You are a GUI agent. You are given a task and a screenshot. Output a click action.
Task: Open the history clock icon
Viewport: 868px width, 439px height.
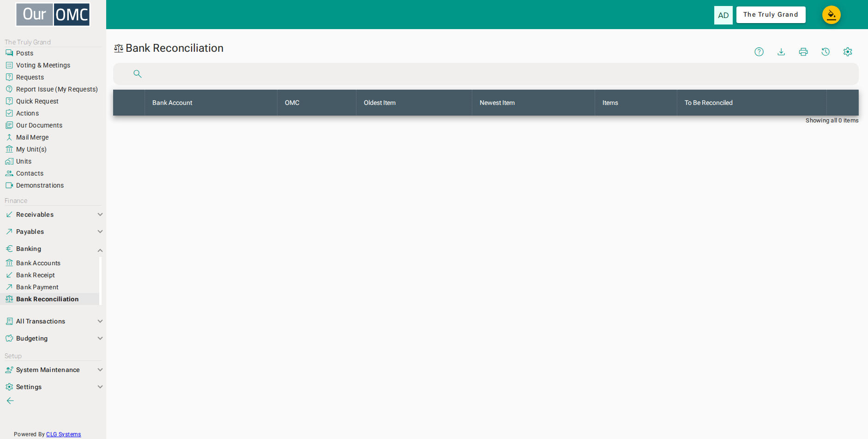[x=826, y=52]
